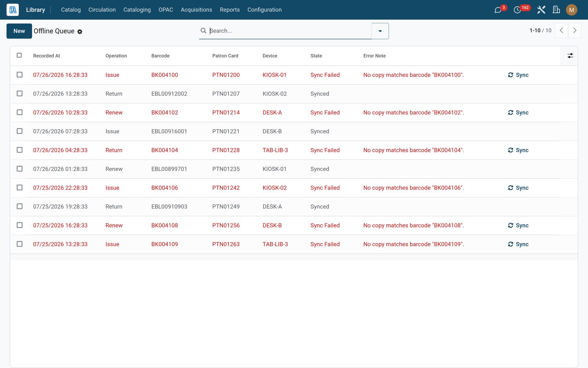The image size is (588, 368).
Task: Open the Configuration menu
Action: click(x=265, y=10)
